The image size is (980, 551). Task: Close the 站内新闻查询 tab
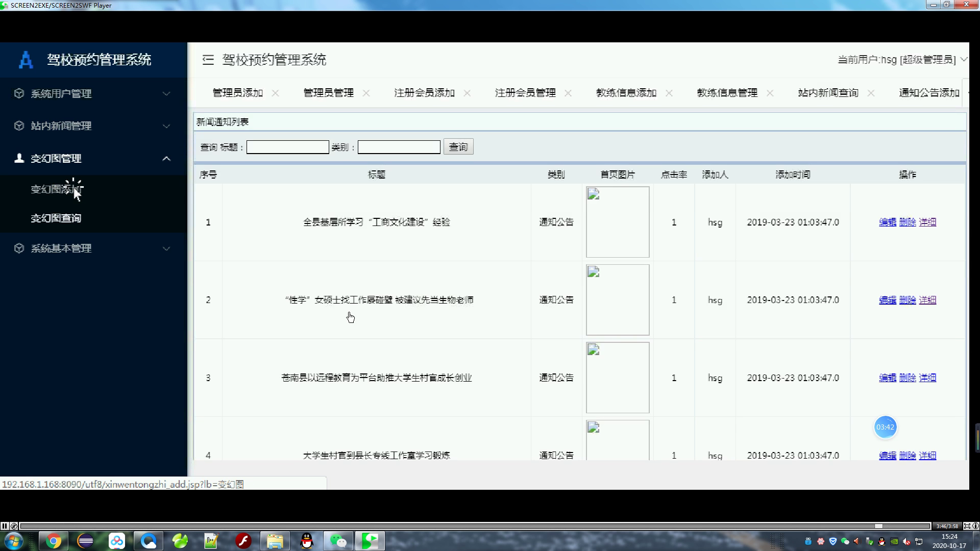coord(871,93)
